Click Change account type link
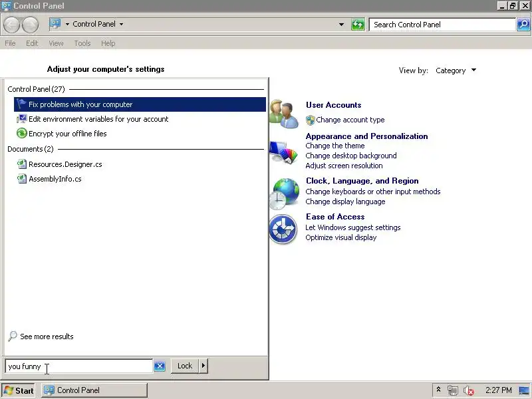Image resolution: width=532 pixels, height=399 pixels. click(x=350, y=120)
